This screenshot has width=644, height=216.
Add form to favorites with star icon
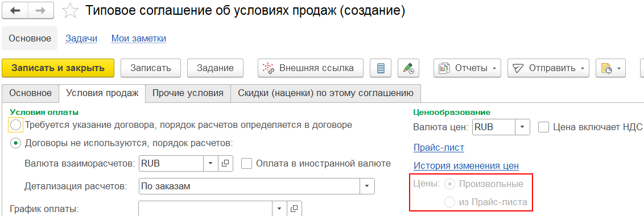[70, 11]
